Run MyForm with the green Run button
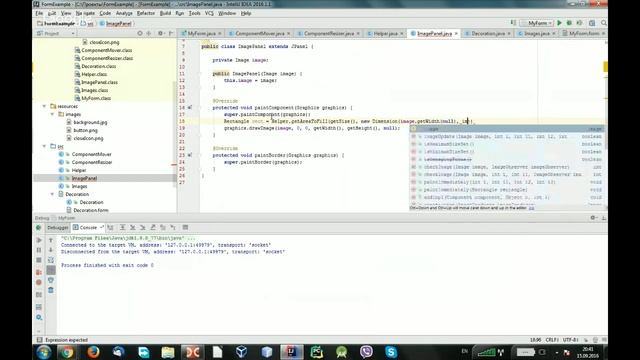 pos(560,23)
